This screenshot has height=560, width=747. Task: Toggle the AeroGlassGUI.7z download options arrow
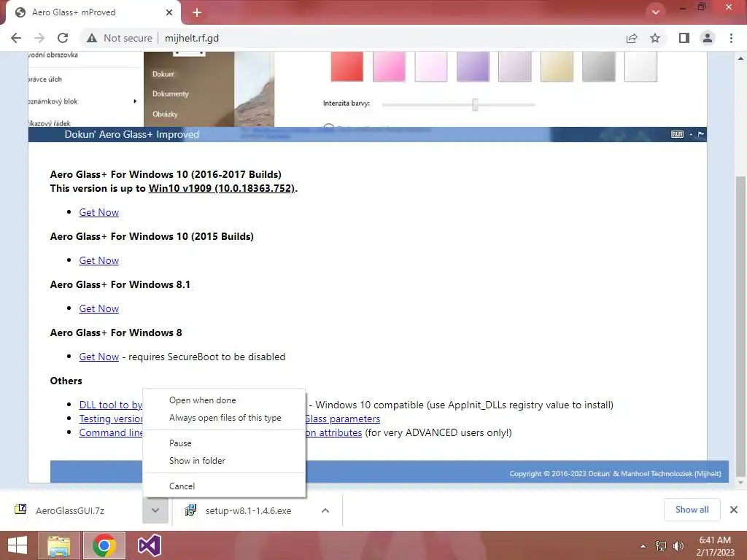point(155,510)
